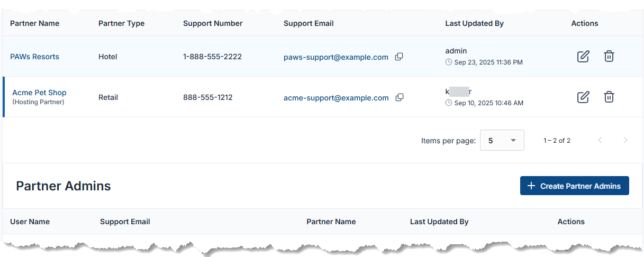Sort by Partner Type column header
Viewport: 644px width, 257px height.
pyautogui.click(x=121, y=23)
